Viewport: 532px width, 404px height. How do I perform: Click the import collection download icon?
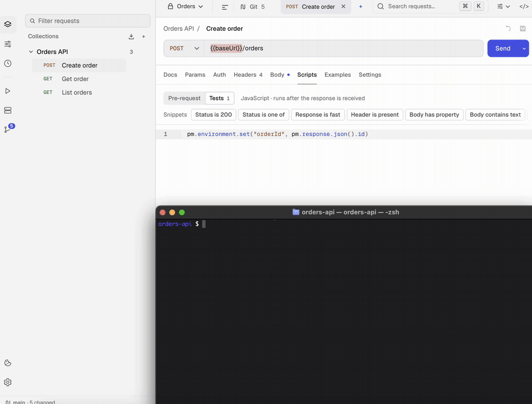pos(131,36)
